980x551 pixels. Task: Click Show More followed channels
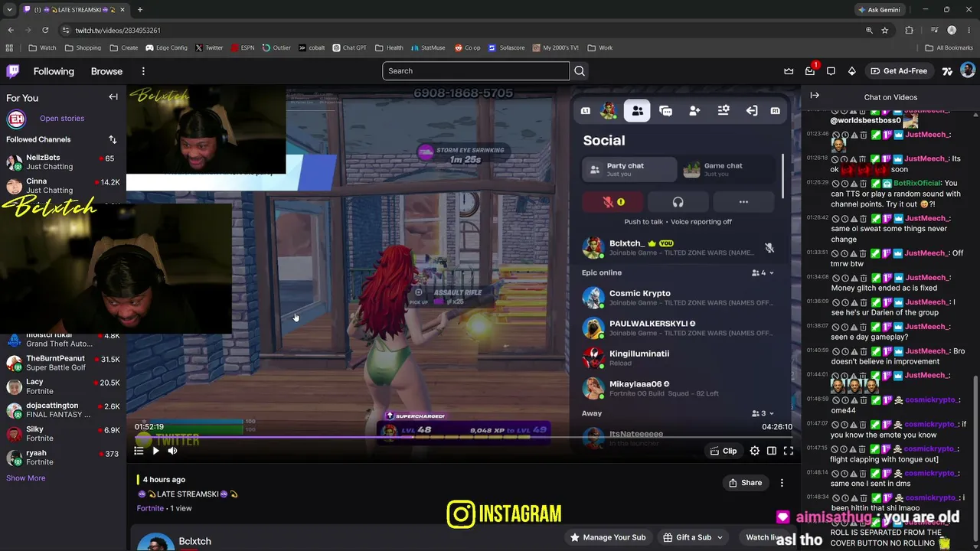[25, 478]
